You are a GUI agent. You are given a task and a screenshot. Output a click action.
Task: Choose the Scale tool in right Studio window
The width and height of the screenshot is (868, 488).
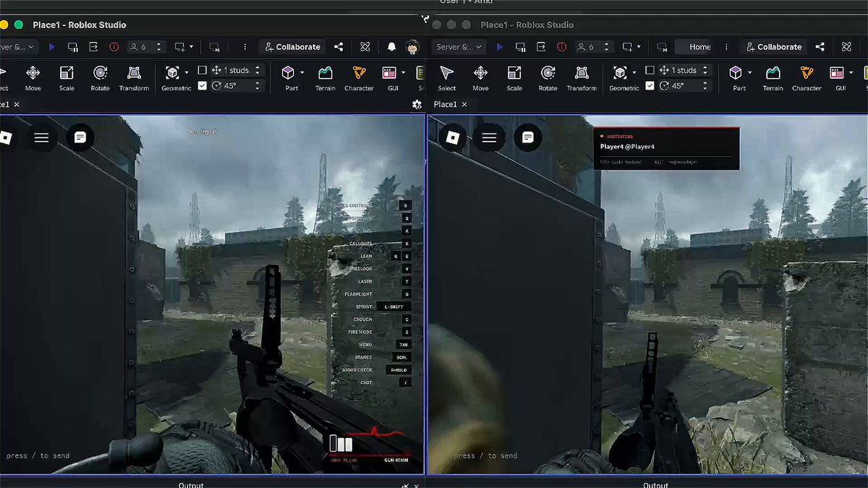point(514,78)
